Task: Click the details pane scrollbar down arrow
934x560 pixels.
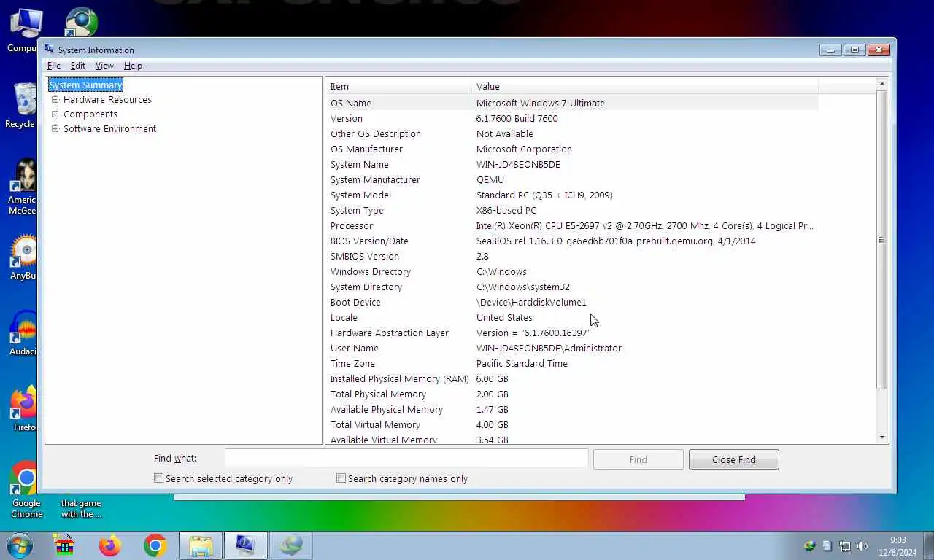Action: (x=882, y=437)
